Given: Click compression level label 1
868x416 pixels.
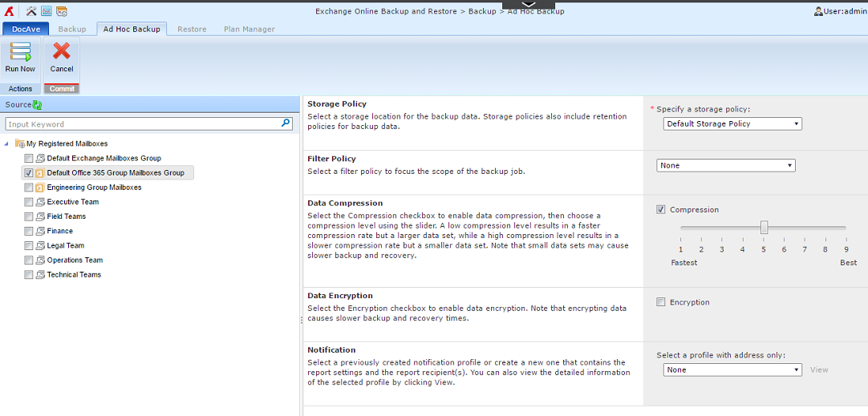Looking at the screenshot, I should point(680,249).
